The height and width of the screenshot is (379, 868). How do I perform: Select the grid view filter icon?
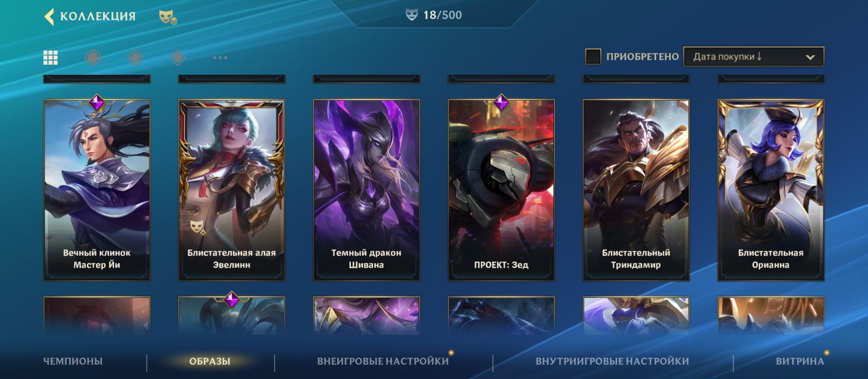[51, 57]
